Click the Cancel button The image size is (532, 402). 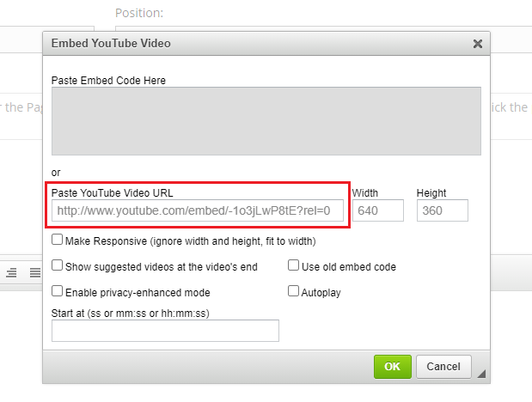pos(443,367)
